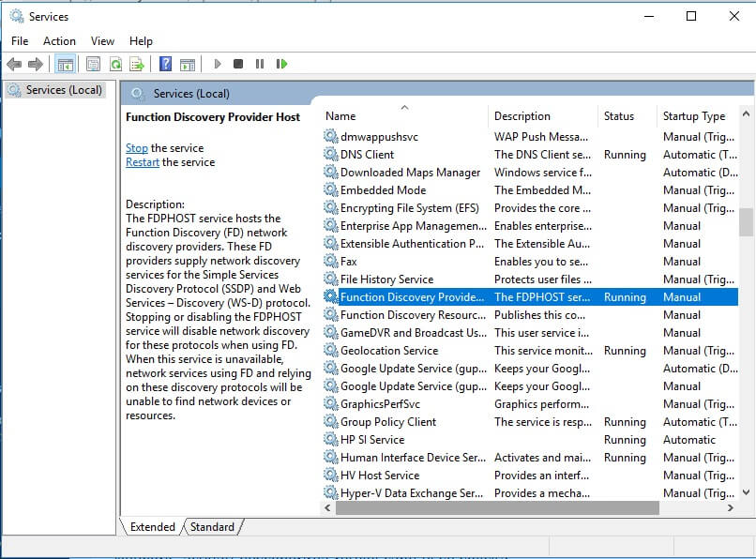The image size is (756, 559).
Task: Open the View menu
Action: 102,41
